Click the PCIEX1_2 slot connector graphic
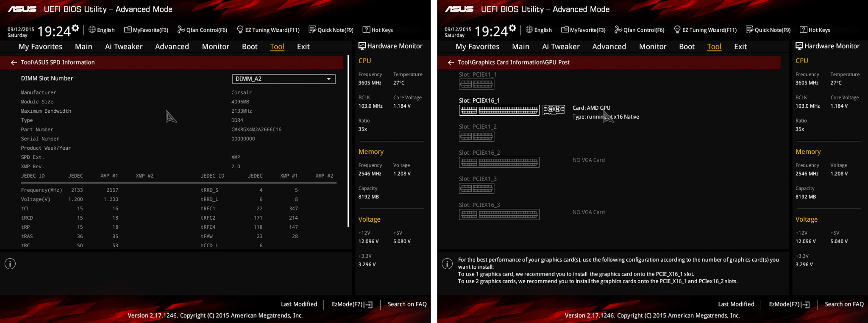 tap(476, 136)
